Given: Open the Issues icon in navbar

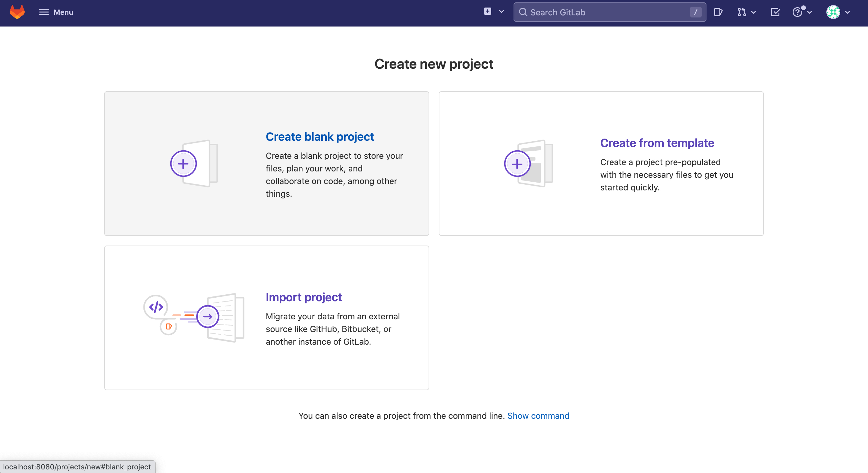Looking at the screenshot, I should [718, 12].
